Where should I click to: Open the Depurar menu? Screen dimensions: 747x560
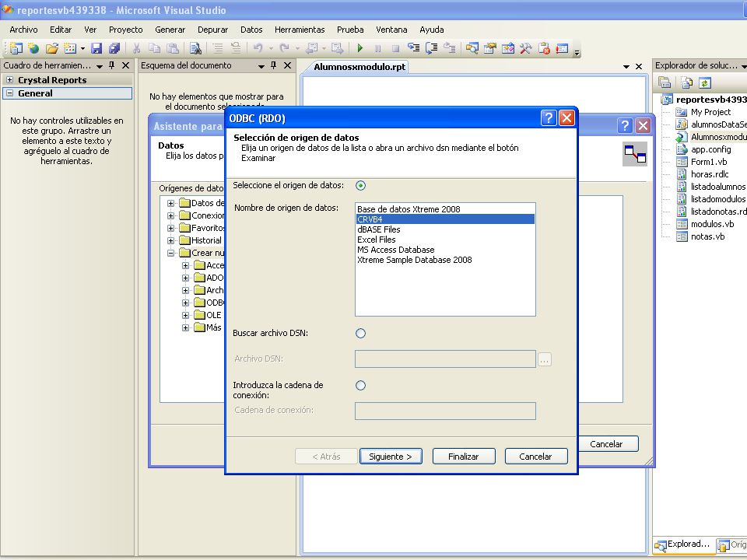[x=213, y=30]
